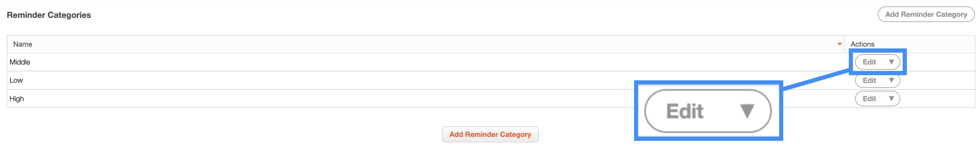This screenshot has height=148, width=980.
Task: Select the High category name
Action: (17, 99)
